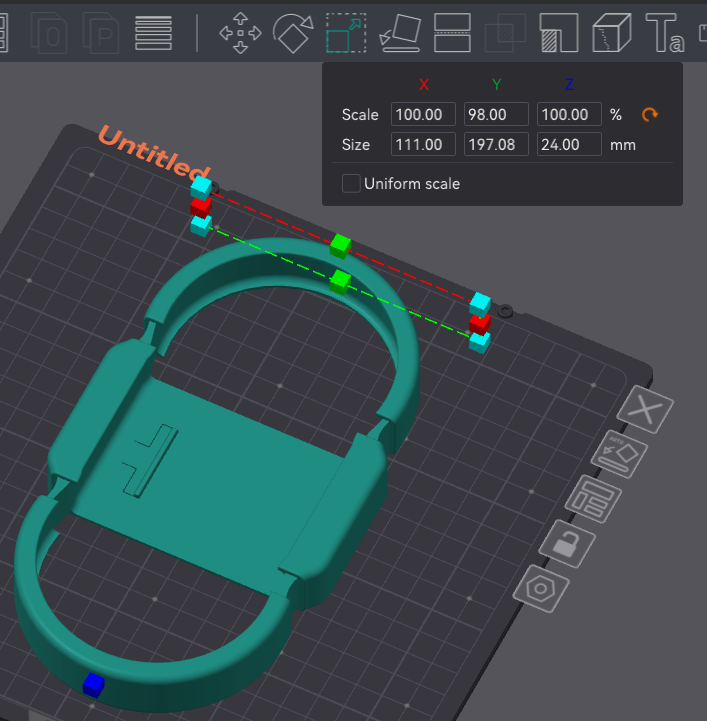Click the plate auto-orient icon
Screen dimensions: 707x721
[619, 454]
